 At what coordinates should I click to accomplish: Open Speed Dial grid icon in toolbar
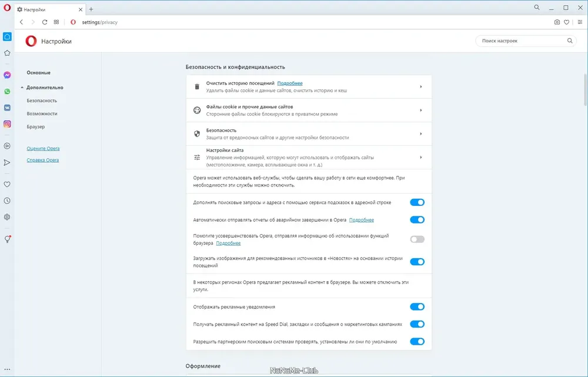click(56, 22)
